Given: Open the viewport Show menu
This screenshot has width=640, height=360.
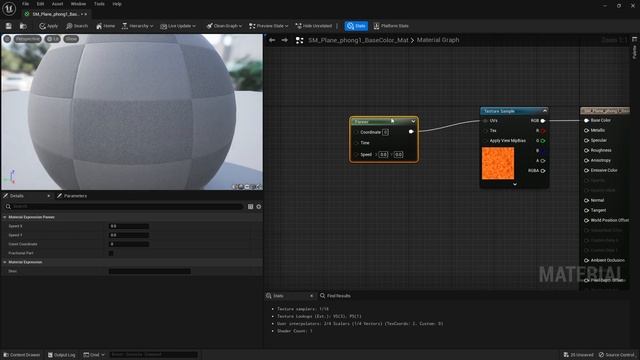Looking at the screenshot, I should coord(71,39).
